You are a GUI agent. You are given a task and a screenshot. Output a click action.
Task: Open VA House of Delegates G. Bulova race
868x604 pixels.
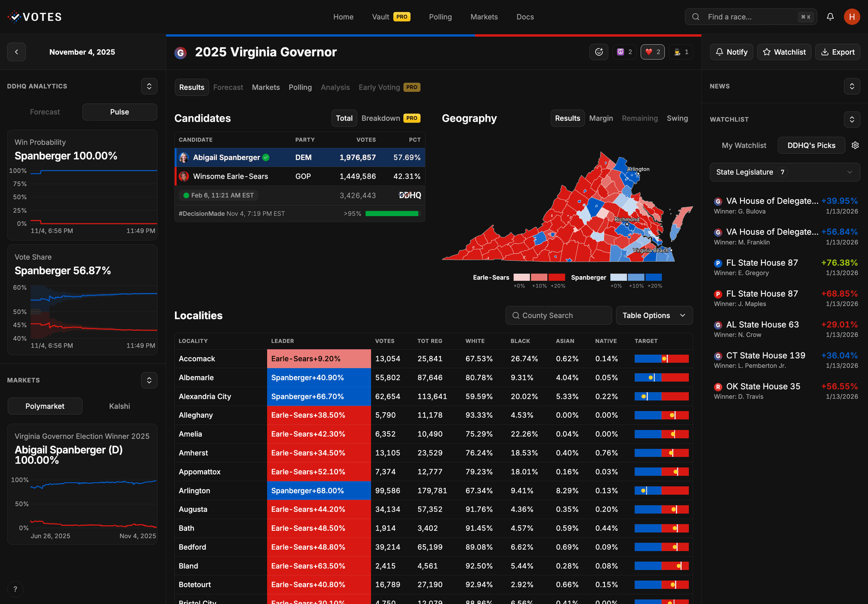coord(786,206)
